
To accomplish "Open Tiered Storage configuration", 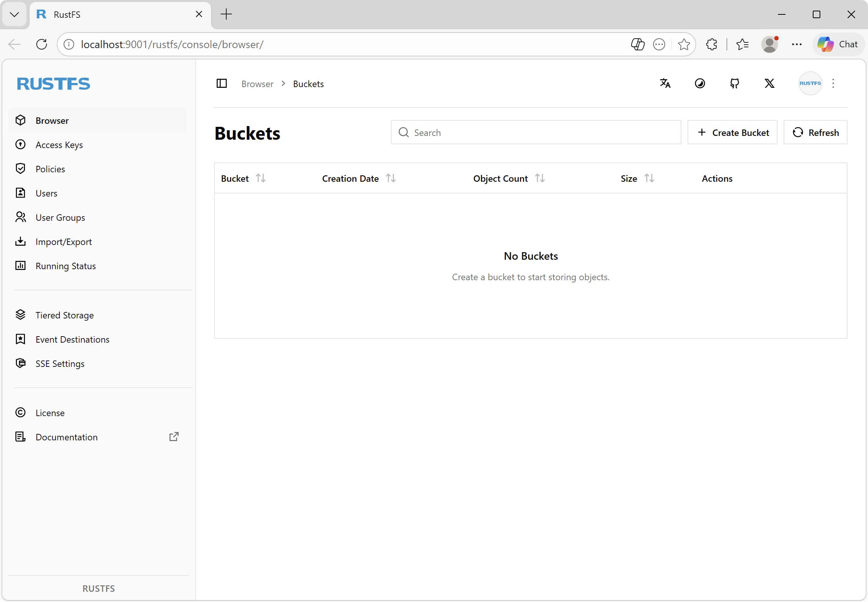I will 65,315.
